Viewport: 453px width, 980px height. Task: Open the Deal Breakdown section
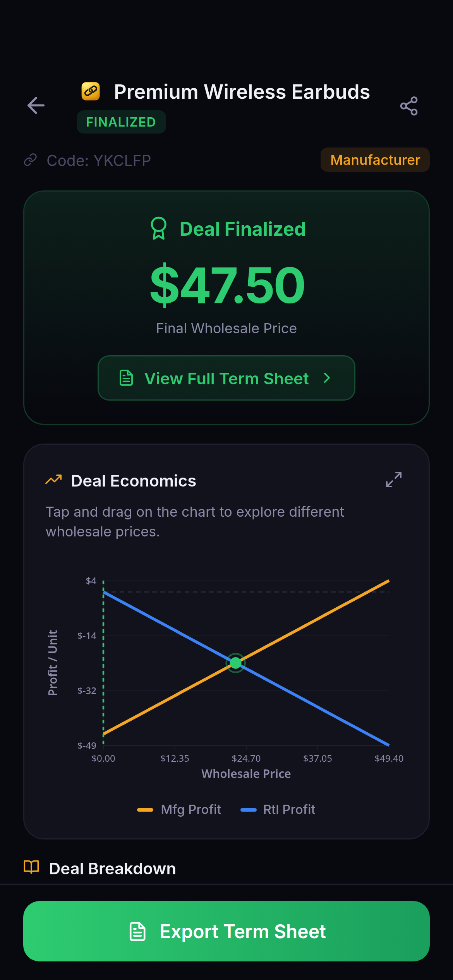pos(112,869)
